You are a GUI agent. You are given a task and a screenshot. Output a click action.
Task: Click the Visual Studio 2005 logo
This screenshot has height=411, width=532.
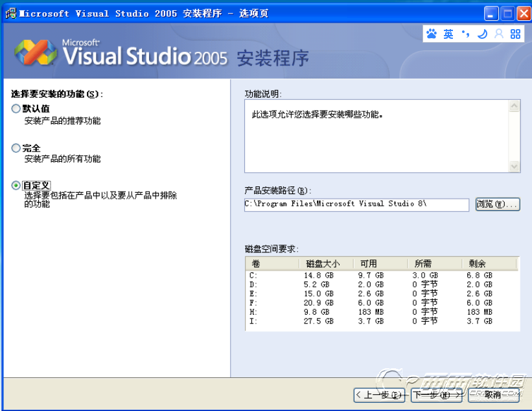coord(121,54)
